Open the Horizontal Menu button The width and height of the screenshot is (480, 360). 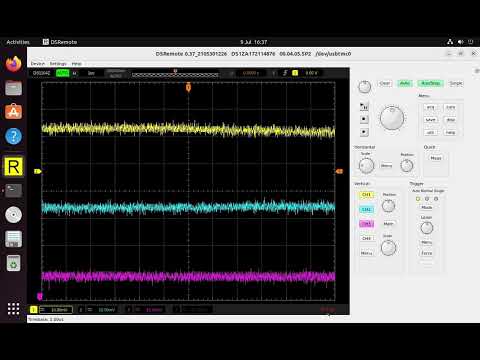coord(386,166)
